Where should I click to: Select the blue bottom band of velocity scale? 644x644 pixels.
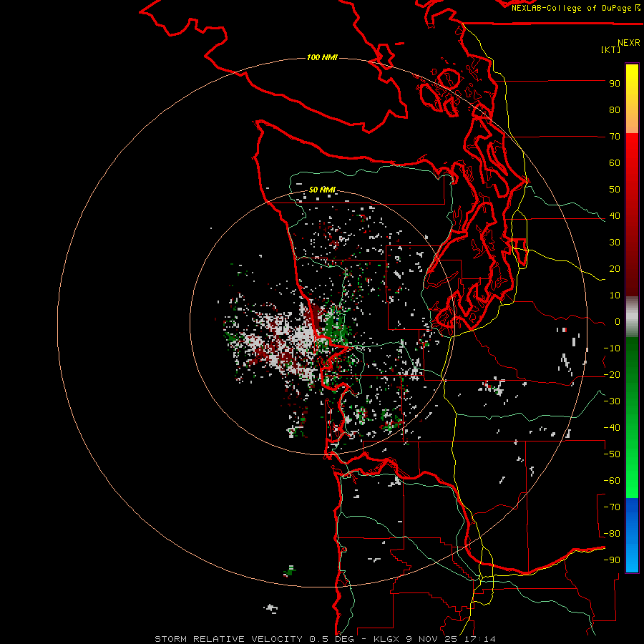(632, 535)
